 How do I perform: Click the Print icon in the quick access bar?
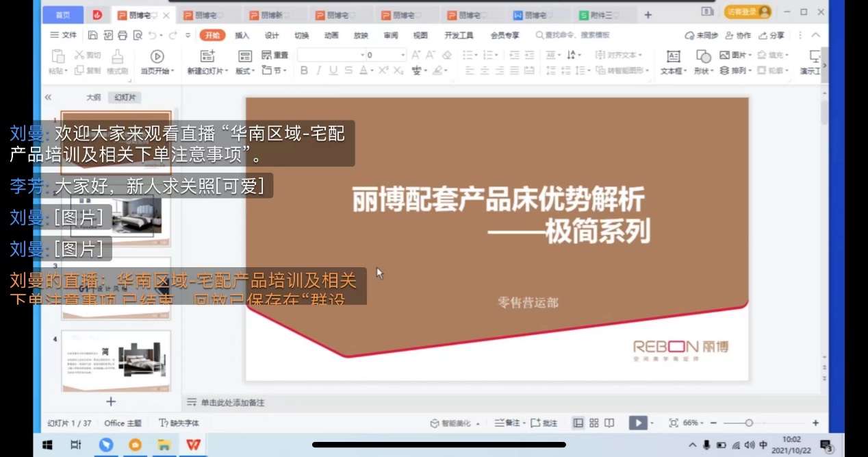pyautogui.click(x=123, y=35)
